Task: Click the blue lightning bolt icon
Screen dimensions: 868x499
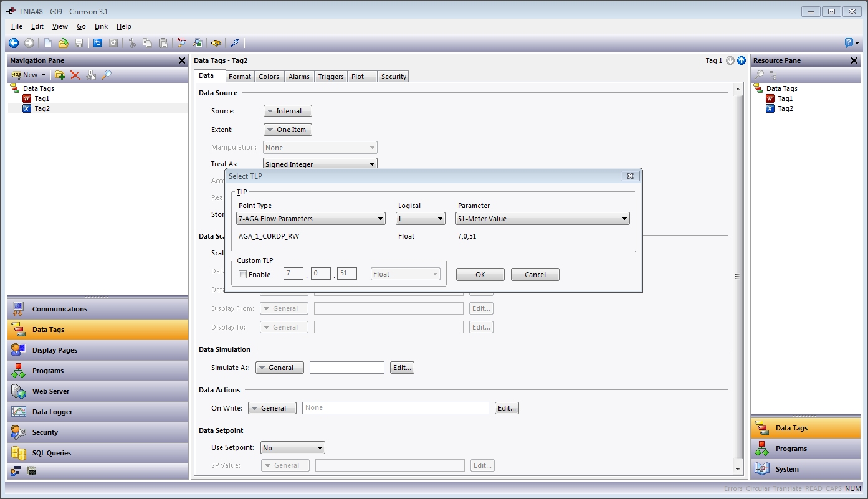Action: coord(235,43)
